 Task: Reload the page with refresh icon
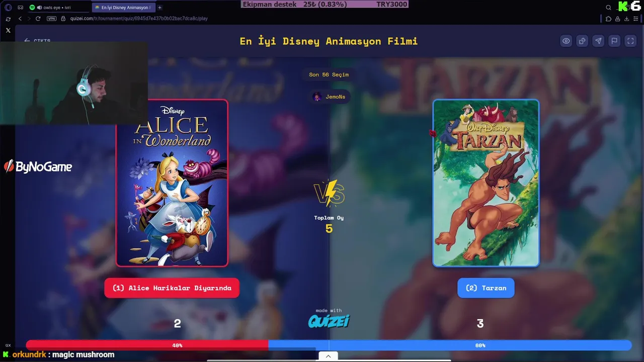coord(38,19)
